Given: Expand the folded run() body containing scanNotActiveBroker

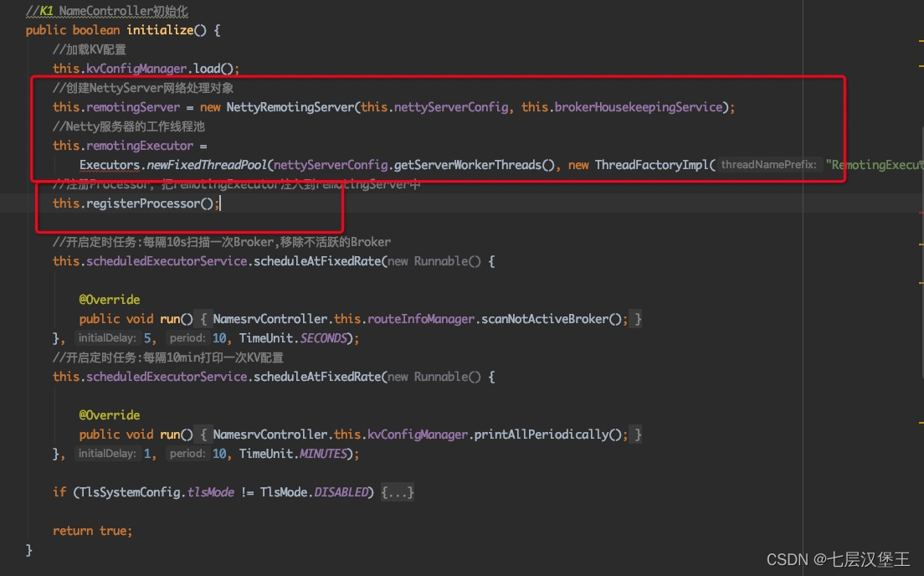Looking at the screenshot, I should click(203, 319).
